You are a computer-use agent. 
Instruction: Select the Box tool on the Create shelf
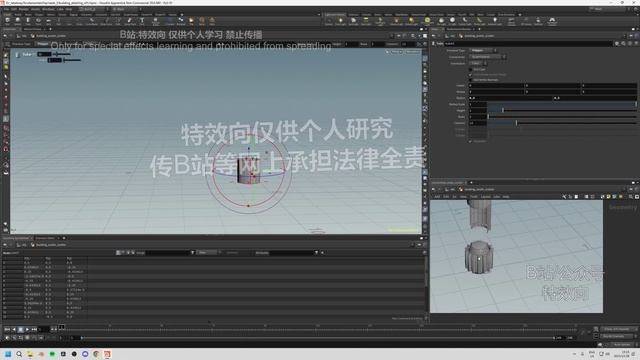tap(7, 21)
